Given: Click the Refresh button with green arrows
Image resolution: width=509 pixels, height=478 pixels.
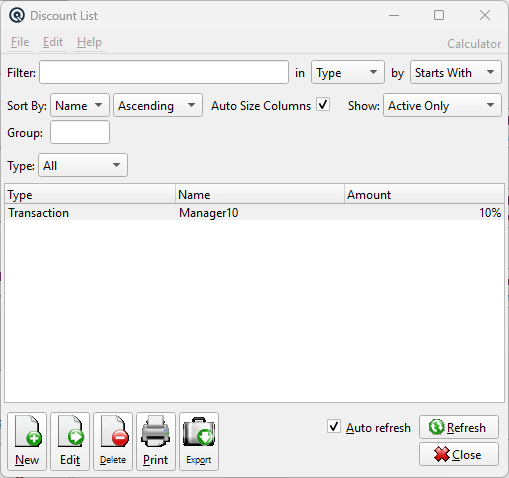Looking at the screenshot, I should pos(459,427).
